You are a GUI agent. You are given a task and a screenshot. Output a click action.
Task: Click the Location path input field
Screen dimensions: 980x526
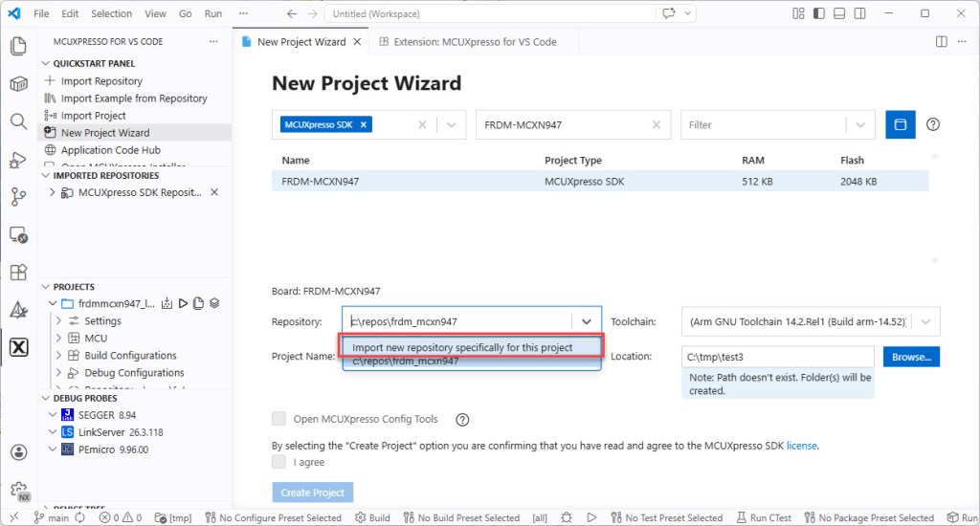777,357
